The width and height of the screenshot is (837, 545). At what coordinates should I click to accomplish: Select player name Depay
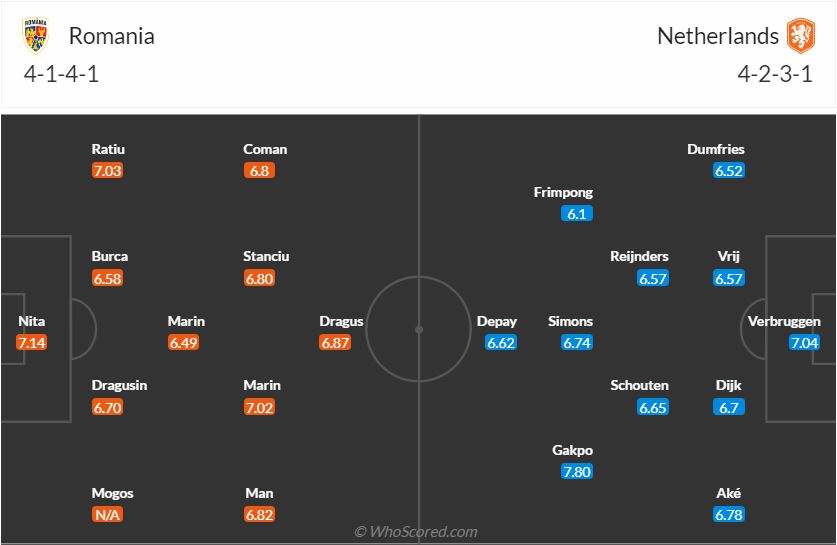(x=497, y=321)
